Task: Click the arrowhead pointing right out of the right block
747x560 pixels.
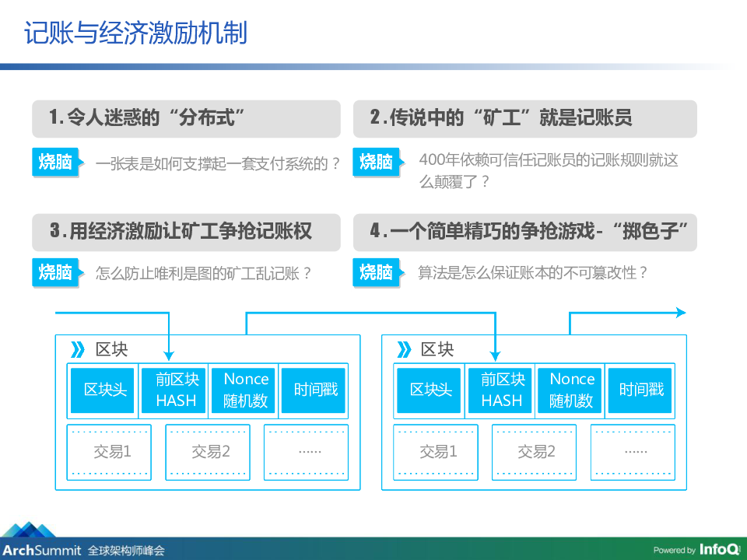Action: (680, 313)
